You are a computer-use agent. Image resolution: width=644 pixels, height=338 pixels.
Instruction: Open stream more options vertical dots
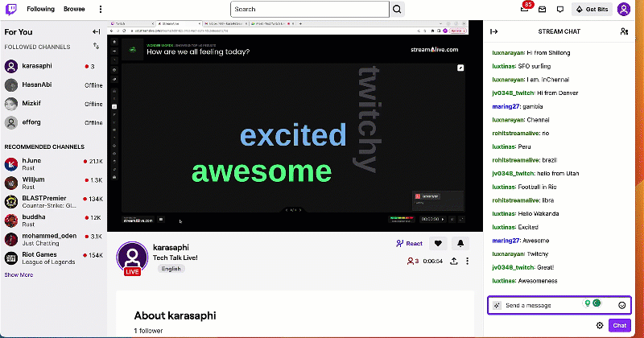tap(468, 262)
